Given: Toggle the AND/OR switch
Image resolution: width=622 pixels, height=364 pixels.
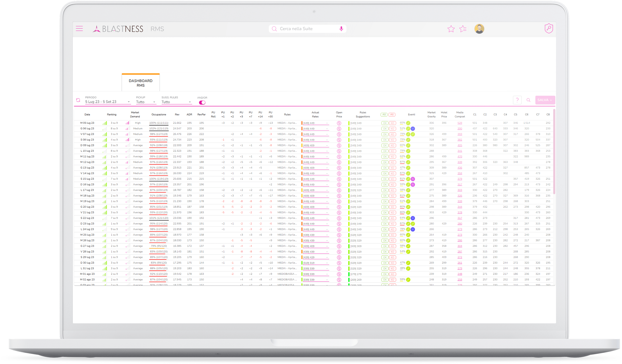Looking at the screenshot, I should coord(202,103).
